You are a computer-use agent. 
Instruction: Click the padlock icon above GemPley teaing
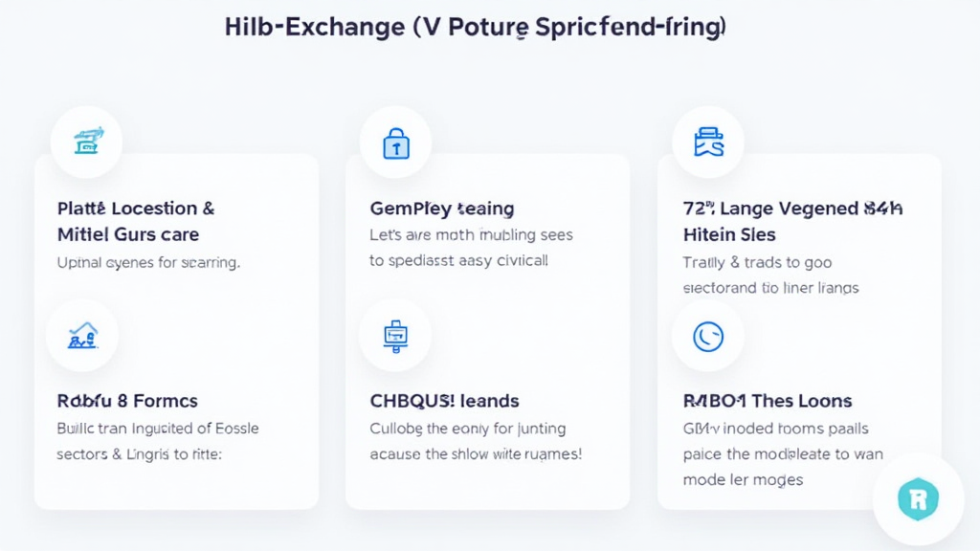tap(395, 143)
